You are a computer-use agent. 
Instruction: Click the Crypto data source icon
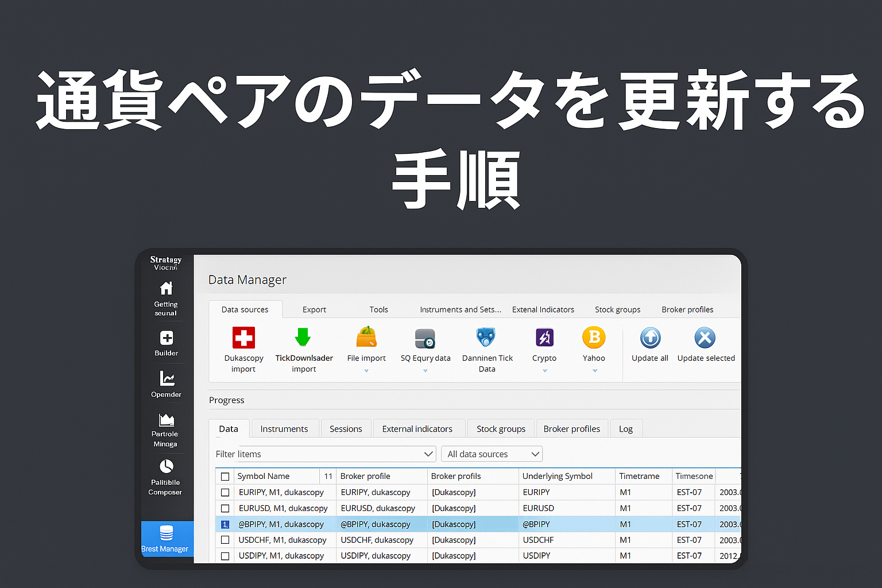[544, 337]
